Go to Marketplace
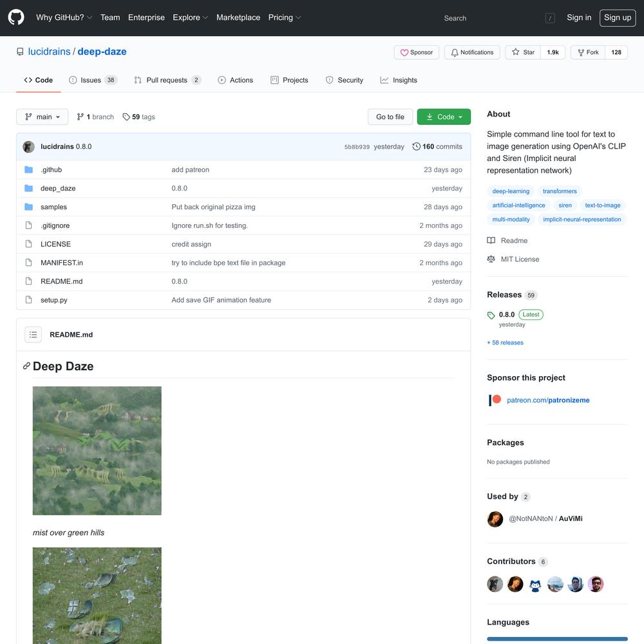This screenshot has height=644, width=644. click(x=238, y=17)
